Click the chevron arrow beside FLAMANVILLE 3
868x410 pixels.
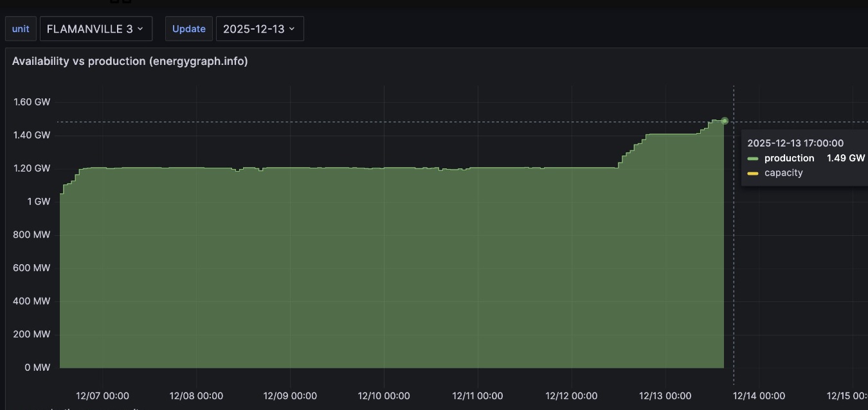click(140, 29)
